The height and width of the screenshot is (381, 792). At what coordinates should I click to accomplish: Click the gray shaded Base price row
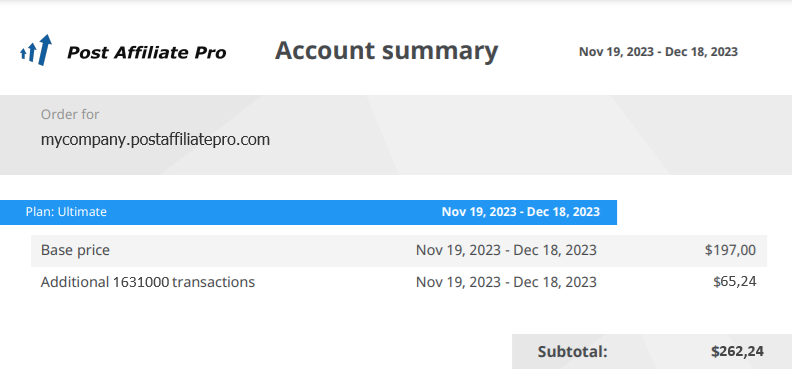(x=399, y=251)
